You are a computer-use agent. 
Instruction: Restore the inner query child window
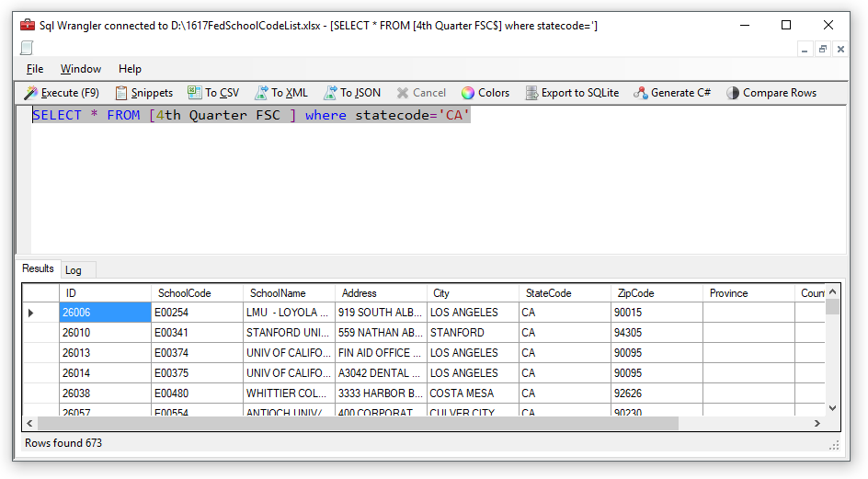click(x=823, y=50)
